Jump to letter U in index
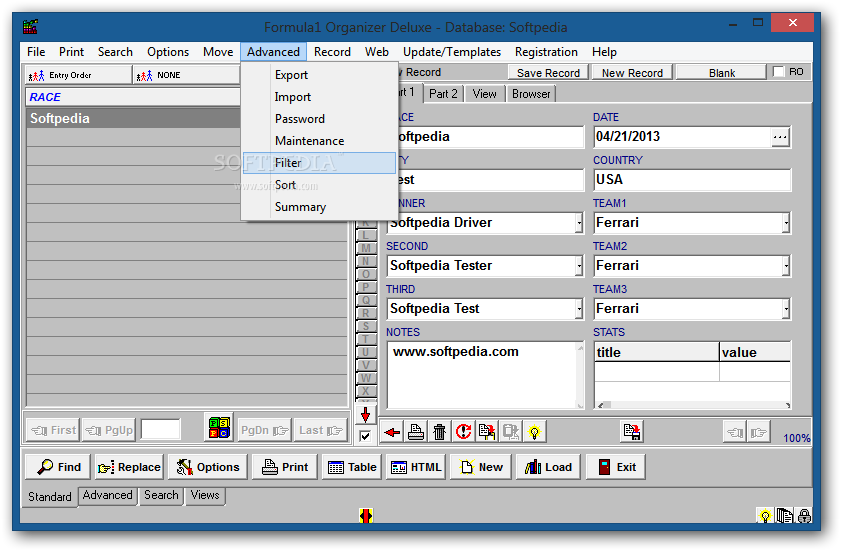This screenshot has height=551, width=841. (365, 352)
